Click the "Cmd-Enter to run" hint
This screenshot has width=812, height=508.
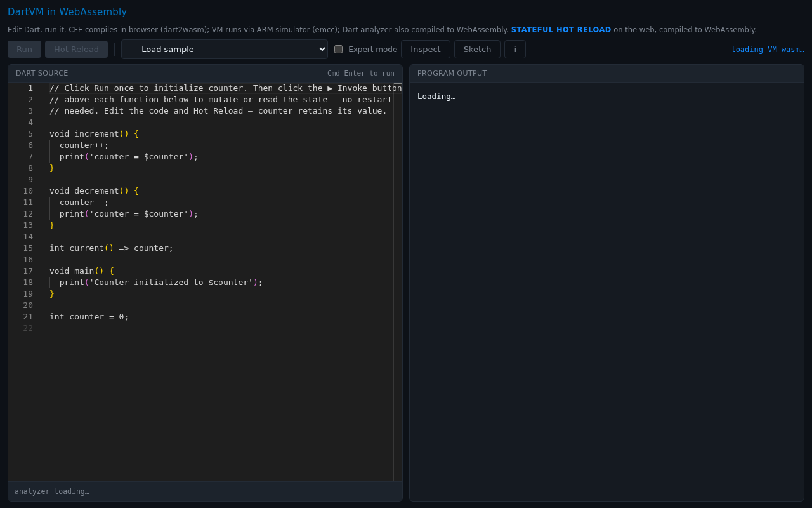(361, 74)
